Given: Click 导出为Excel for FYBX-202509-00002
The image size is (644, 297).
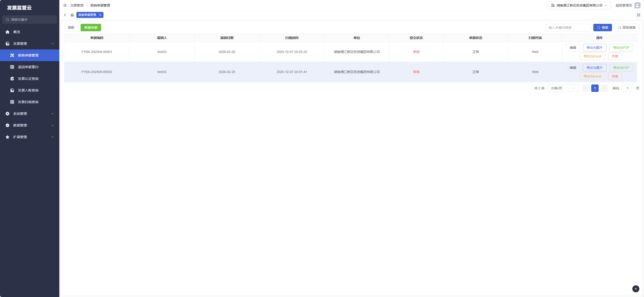Looking at the screenshot, I should tap(592, 76).
